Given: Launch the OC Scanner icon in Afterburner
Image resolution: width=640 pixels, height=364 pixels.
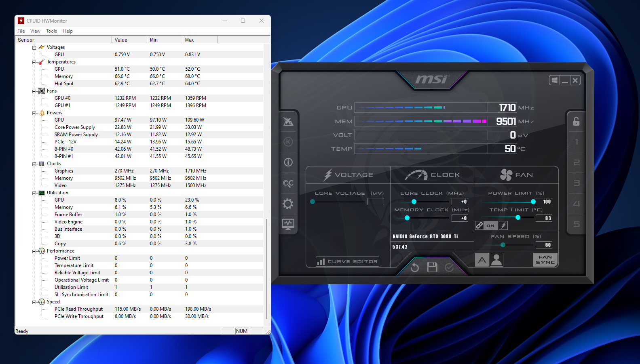Looking at the screenshot, I should (288, 183).
